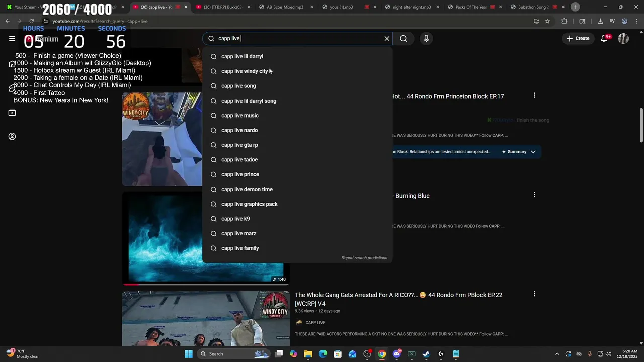This screenshot has height=362, width=644.
Task: Click the page vertical scrollbar thumb
Action: click(641, 125)
